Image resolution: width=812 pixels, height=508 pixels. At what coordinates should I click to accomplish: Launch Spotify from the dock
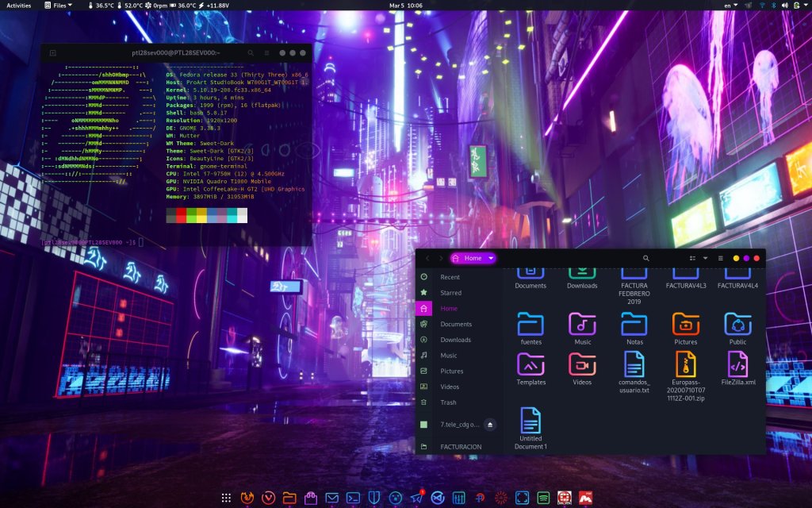[x=544, y=498]
